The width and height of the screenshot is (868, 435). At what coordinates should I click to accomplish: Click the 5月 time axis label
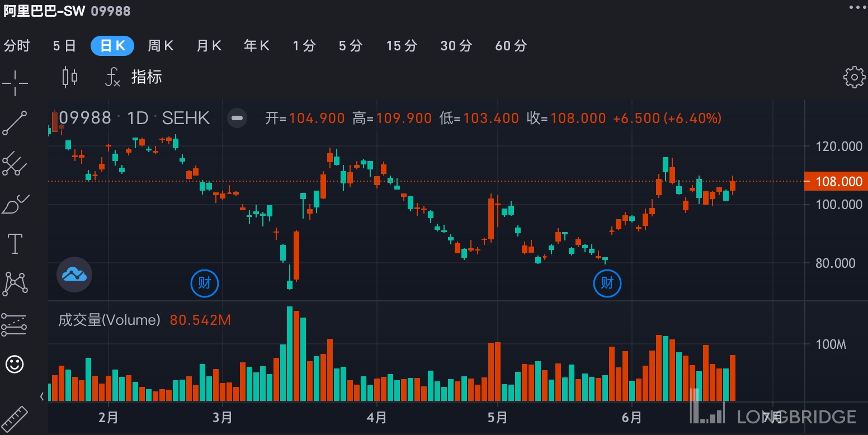click(498, 418)
